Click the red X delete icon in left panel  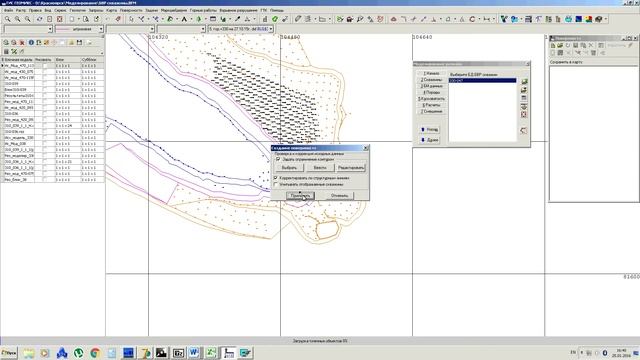pos(22,42)
